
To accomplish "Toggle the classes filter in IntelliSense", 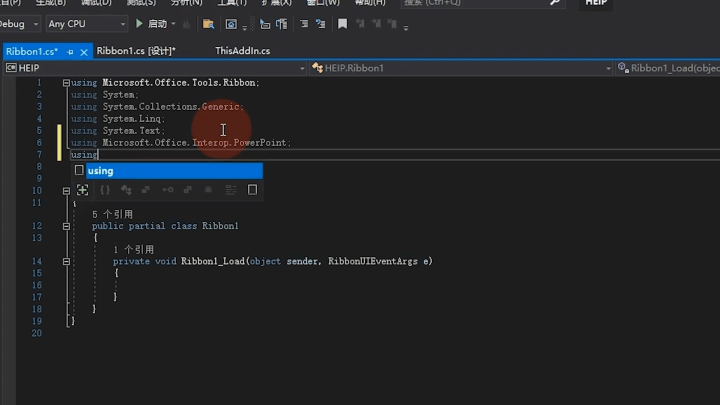I will [x=126, y=190].
